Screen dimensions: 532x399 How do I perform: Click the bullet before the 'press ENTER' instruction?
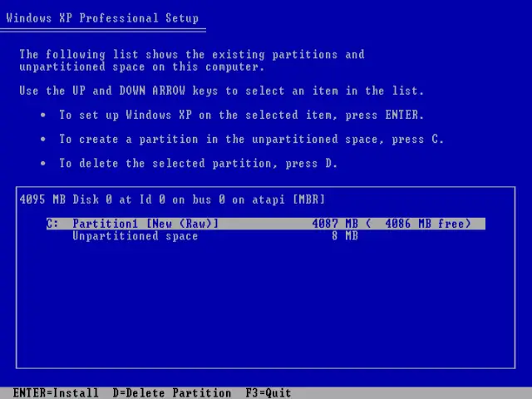pyautogui.click(x=42, y=116)
